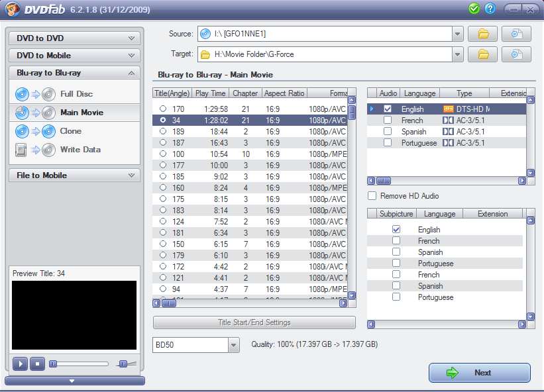Click the Type column header

click(464, 93)
